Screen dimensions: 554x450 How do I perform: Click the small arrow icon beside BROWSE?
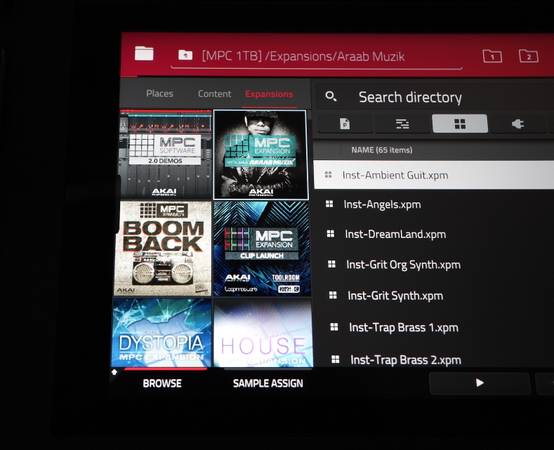114,372
